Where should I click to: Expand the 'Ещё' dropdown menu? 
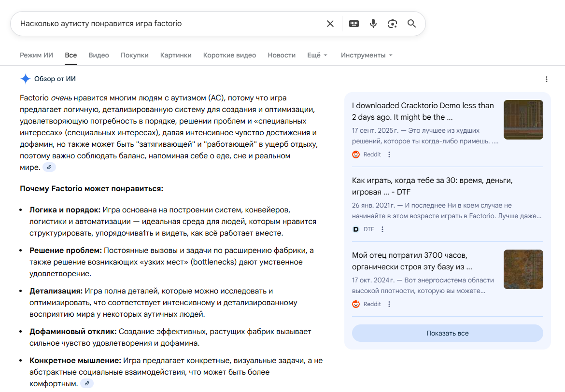[x=317, y=55]
